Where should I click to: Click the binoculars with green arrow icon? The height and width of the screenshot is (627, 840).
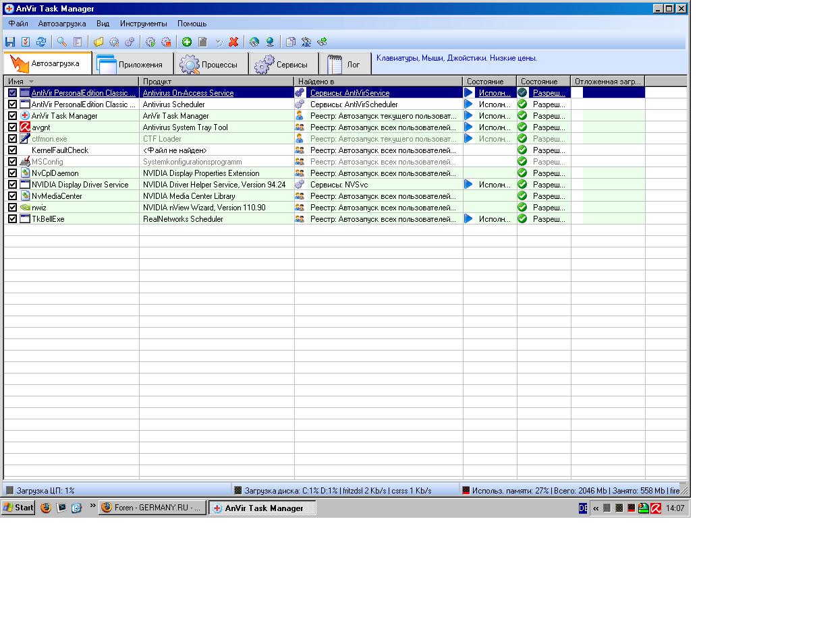point(322,42)
